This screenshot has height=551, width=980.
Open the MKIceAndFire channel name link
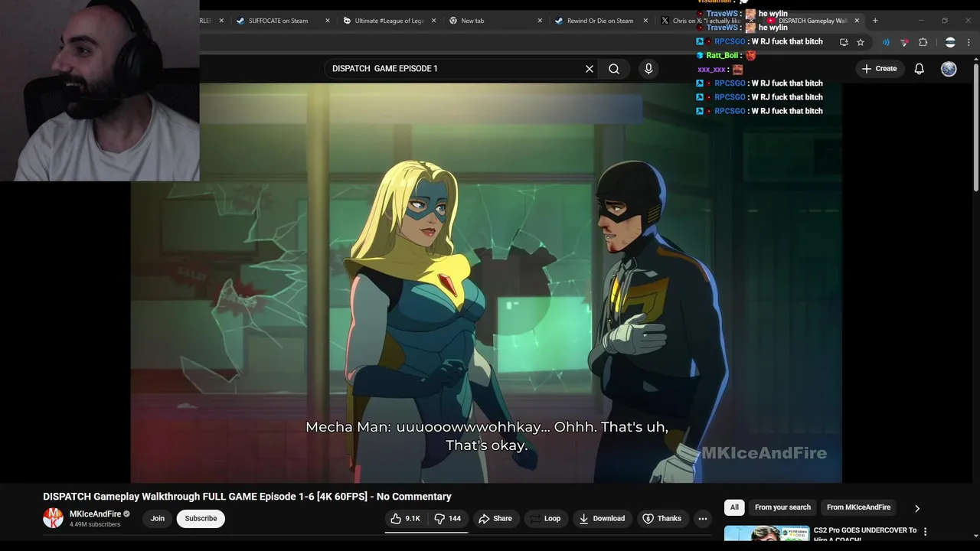coord(96,514)
